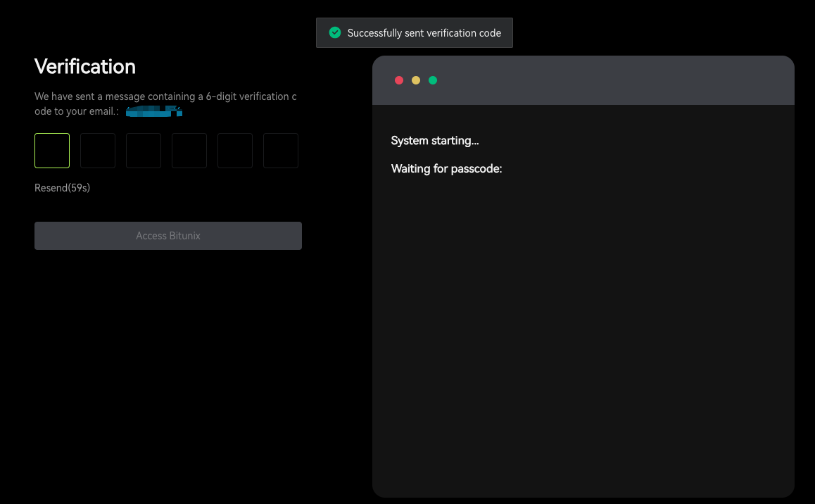
Task: Click the 'Verification' heading
Action: [x=84, y=66]
